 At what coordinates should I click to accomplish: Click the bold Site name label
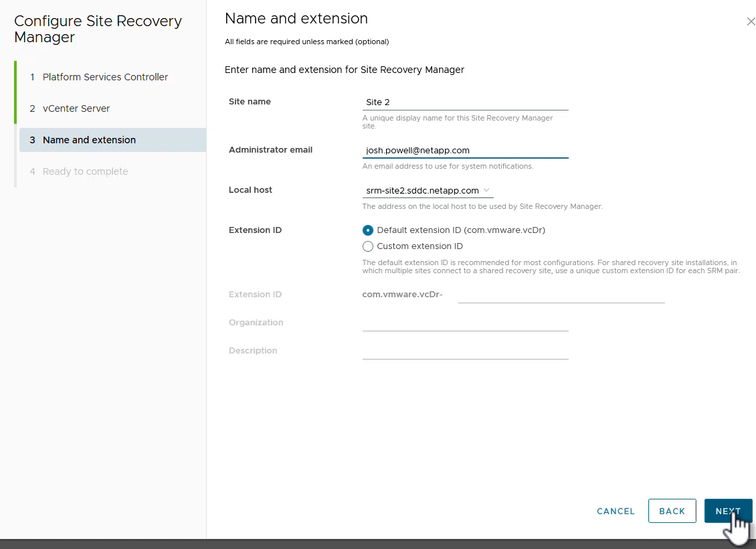[250, 102]
